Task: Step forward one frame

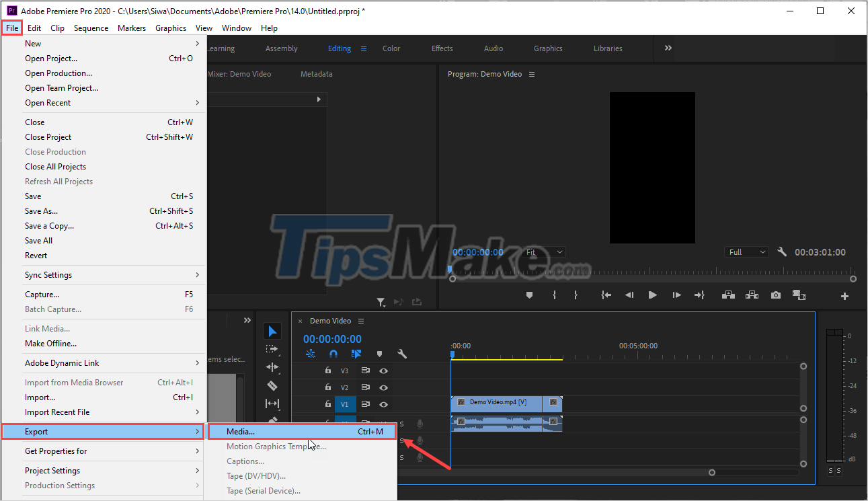Action: click(676, 295)
